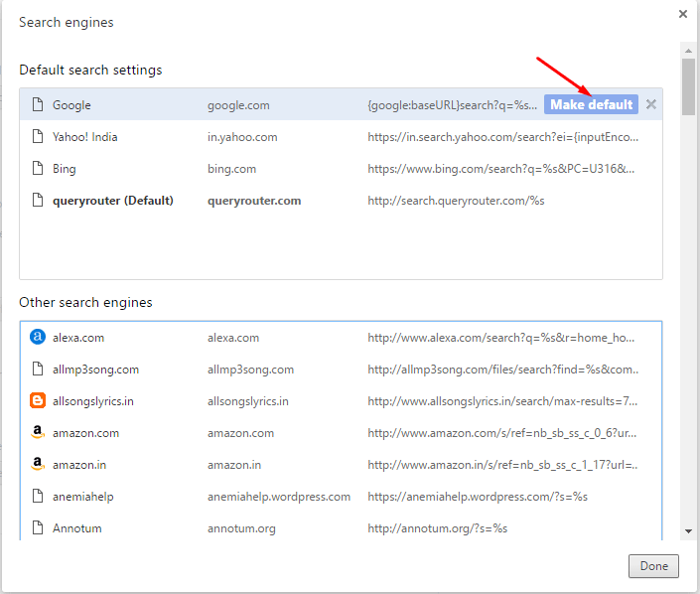This screenshot has height=594, width=700.
Task: Click the vertical scrollbar thumb
Action: pos(688,86)
